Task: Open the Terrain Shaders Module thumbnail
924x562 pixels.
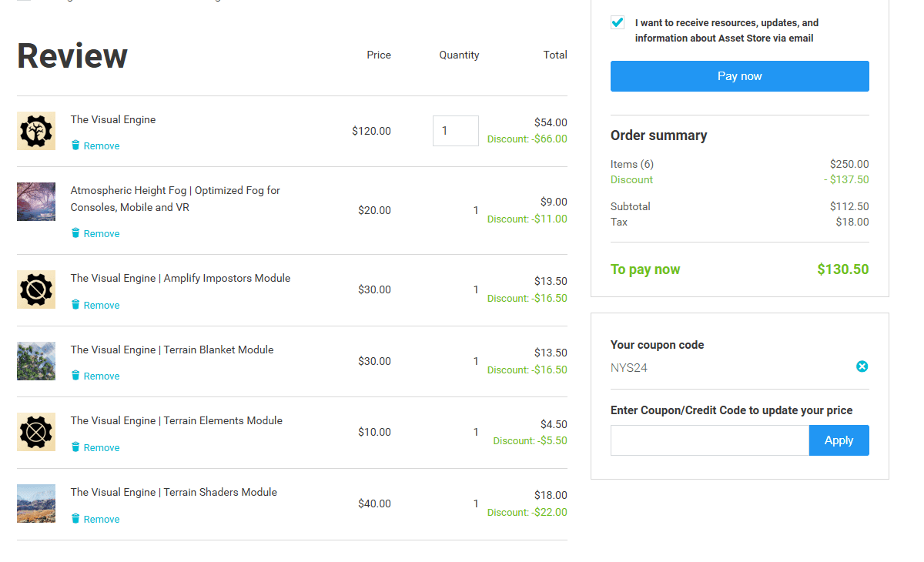Action: pyautogui.click(x=36, y=503)
